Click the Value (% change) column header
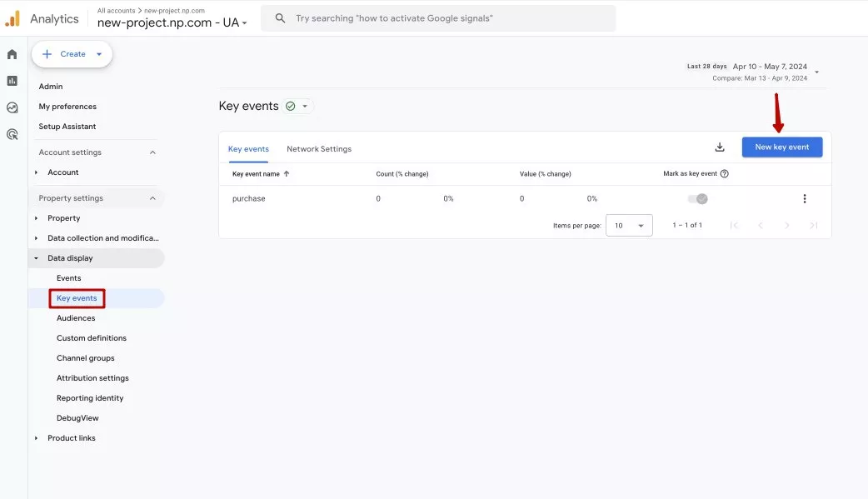The height and width of the screenshot is (499, 868). [546, 174]
